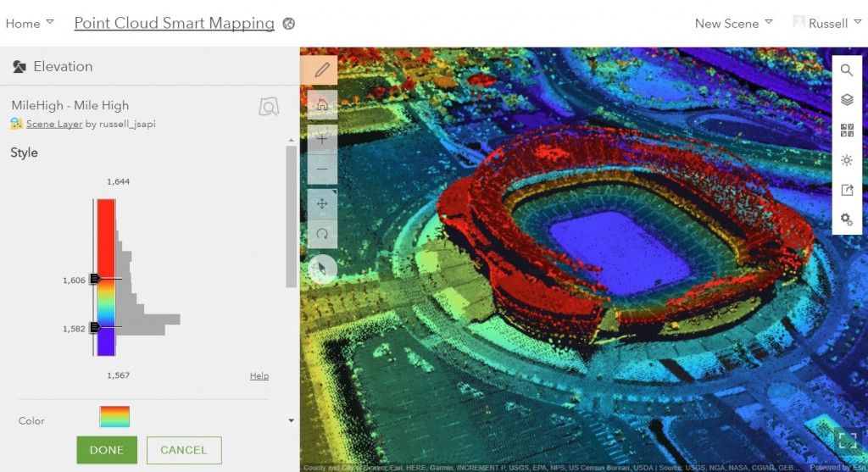Zoom to layer extent icon
This screenshot has height=472, width=868.
[x=269, y=106]
